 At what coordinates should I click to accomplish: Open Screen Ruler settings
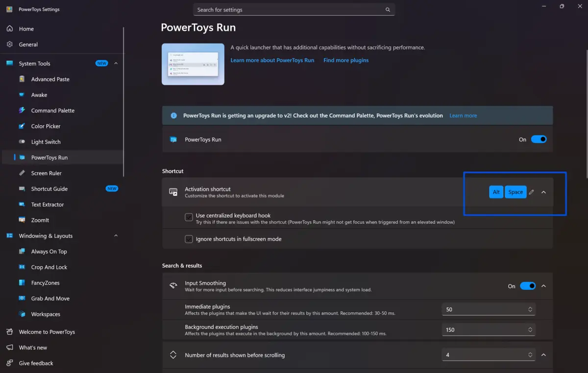coord(46,173)
